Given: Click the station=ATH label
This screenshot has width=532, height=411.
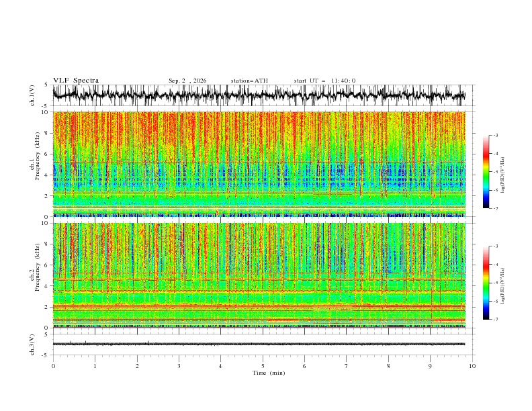Looking at the screenshot, I should 249,81.
